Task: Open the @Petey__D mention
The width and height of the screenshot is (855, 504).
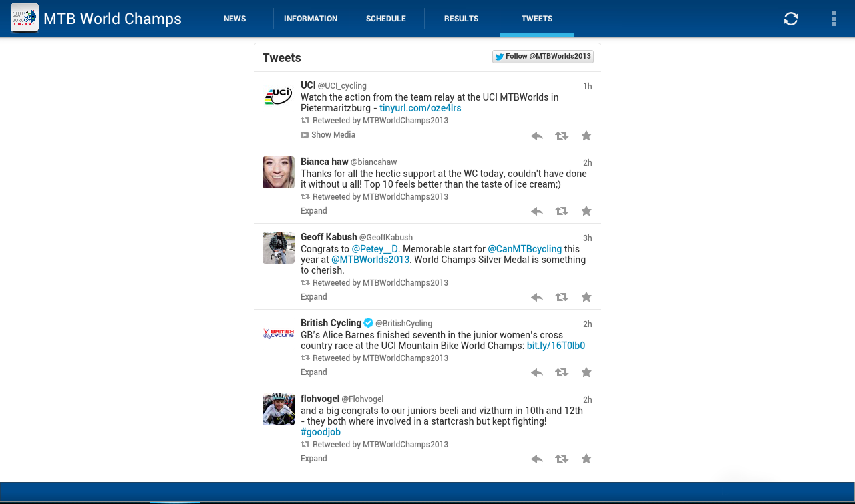Action: tap(375, 249)
